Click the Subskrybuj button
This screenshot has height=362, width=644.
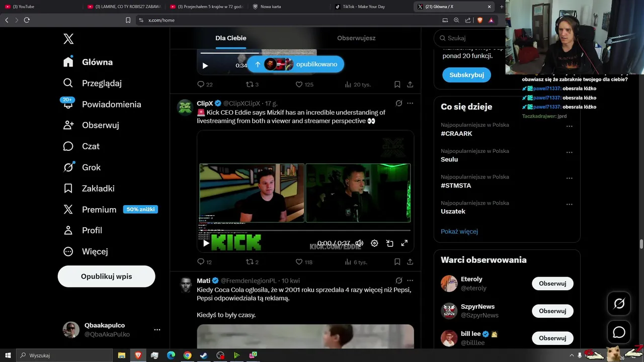coord(466,74)
